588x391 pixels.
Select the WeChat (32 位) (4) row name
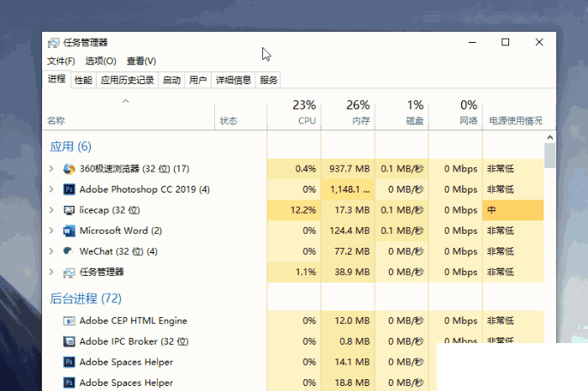click(118, 251)
